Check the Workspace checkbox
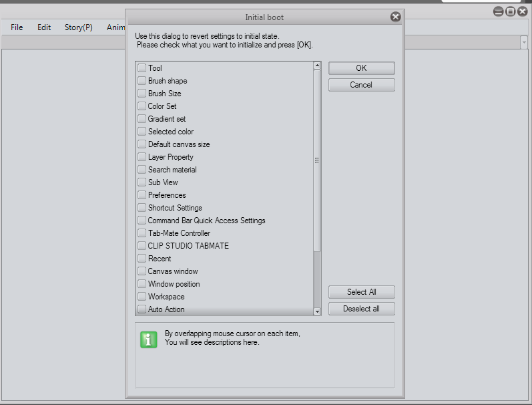 pyautogui.click(x=142, y=297)
